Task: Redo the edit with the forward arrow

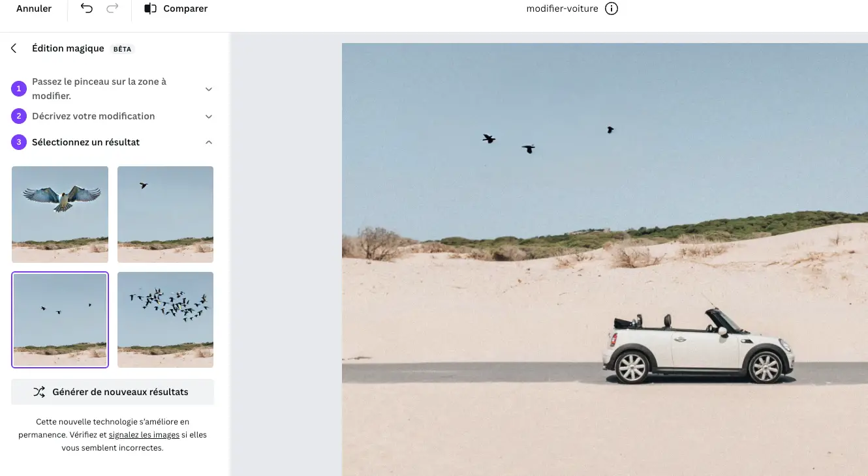Action: tap(112, 8)
